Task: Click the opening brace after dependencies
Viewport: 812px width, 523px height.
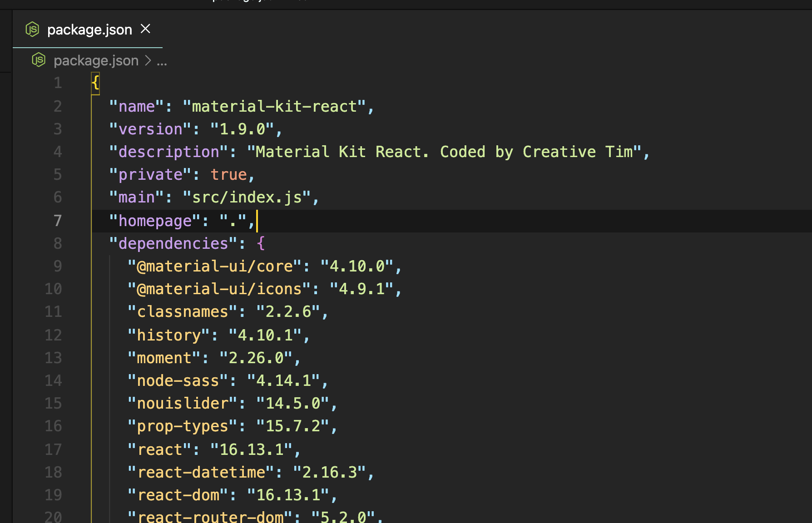Action: (261, 243)
